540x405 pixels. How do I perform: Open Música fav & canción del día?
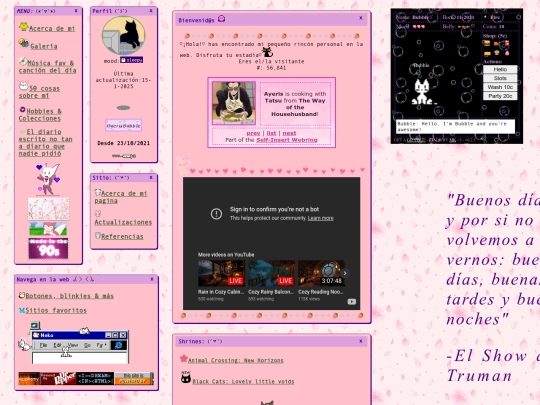point(48,66)
